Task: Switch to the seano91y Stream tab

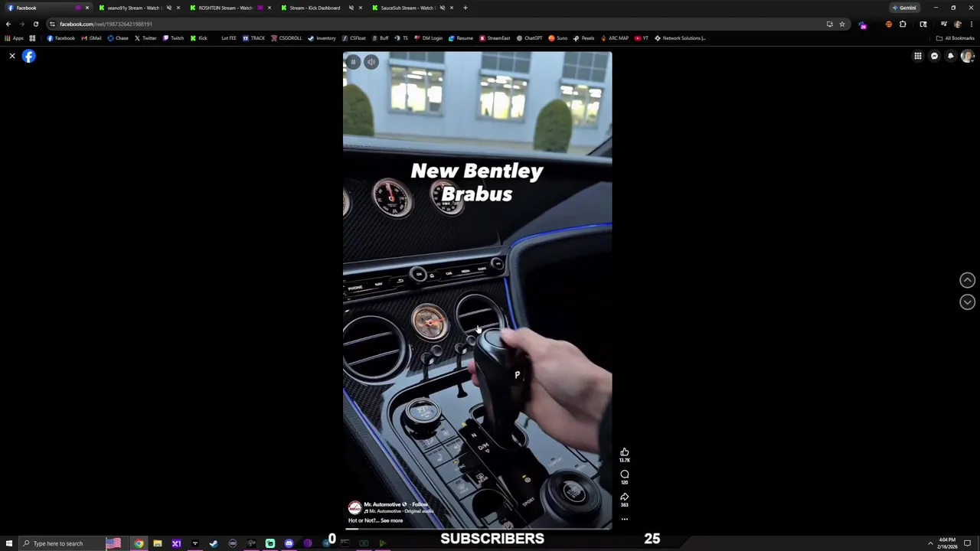Action: pyautogui.click(x=138, y=8)
